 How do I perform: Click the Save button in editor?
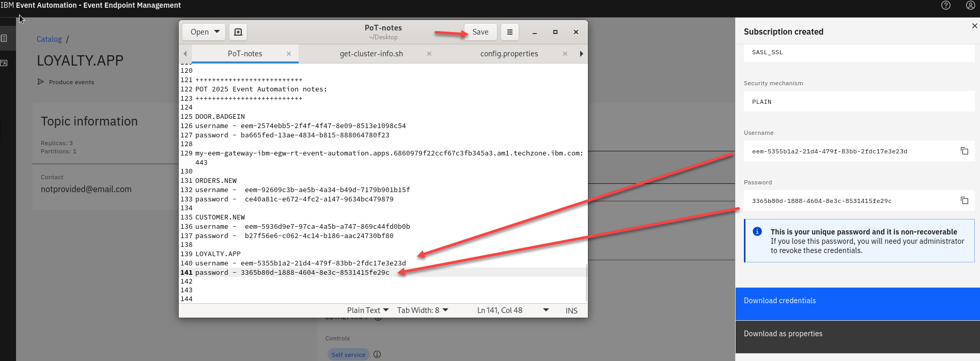click(x=480, y=32)
